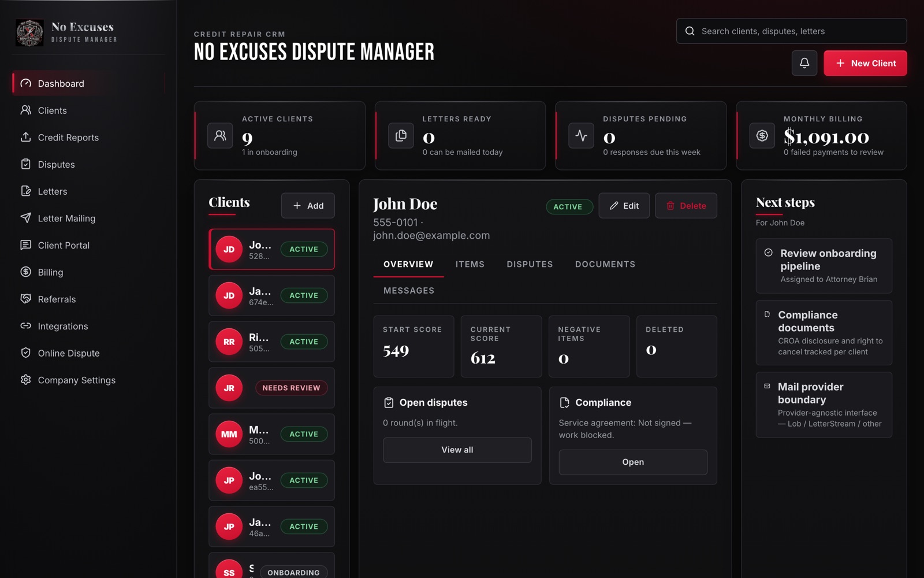Switch to the Disputes tab for John Doe
Viewport: 924px width, 578px height.
point(530,264)
